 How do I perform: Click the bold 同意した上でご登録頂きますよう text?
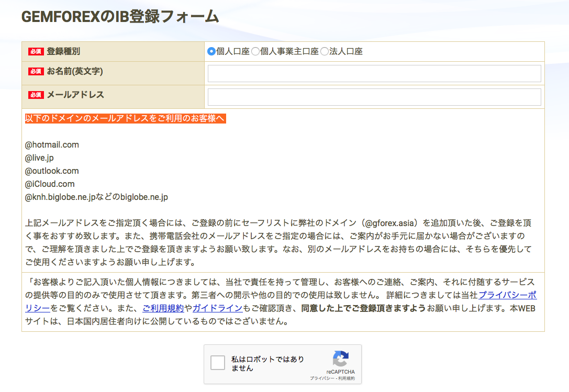pyautogui.click(x=363, y=308)
